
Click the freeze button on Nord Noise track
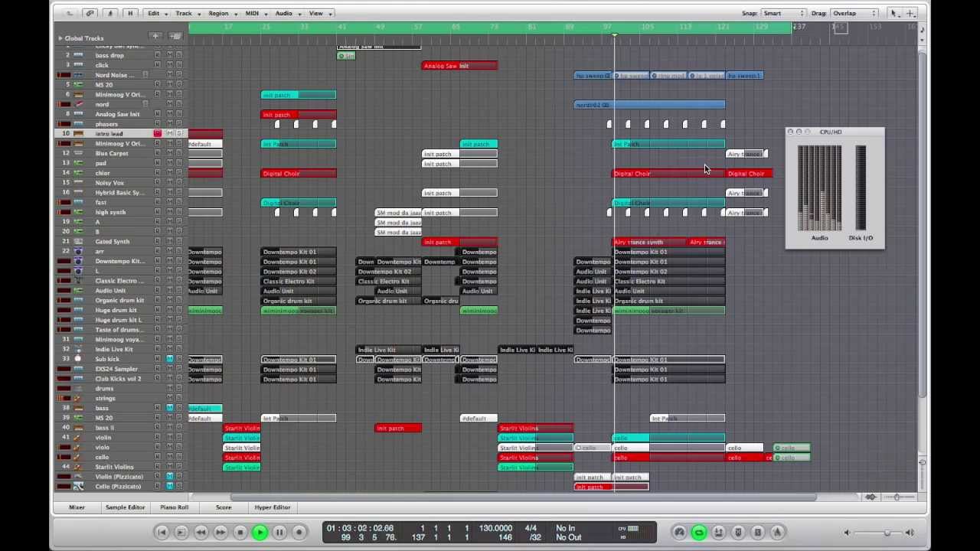point(145,75)
